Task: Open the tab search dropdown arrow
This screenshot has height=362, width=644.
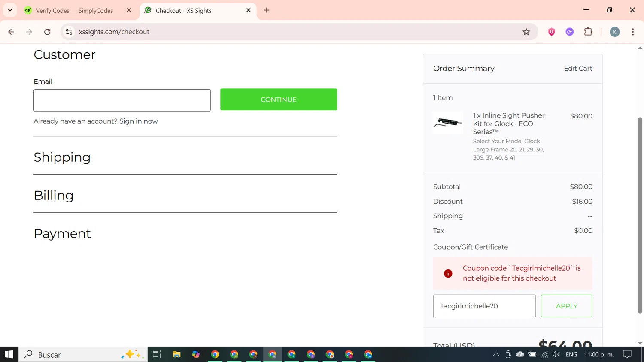Action: [x=10, y=10]
